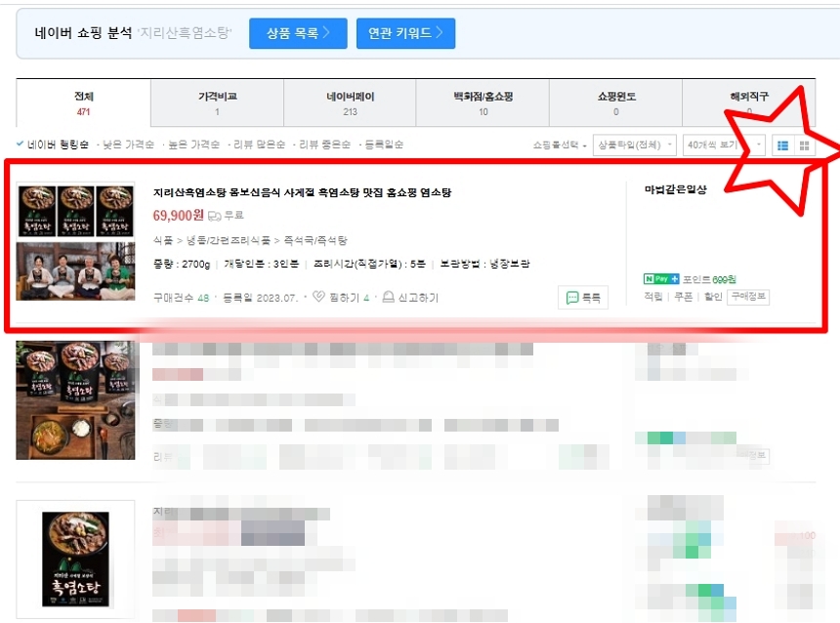Switch to grid view layout icon

(804, 145)
